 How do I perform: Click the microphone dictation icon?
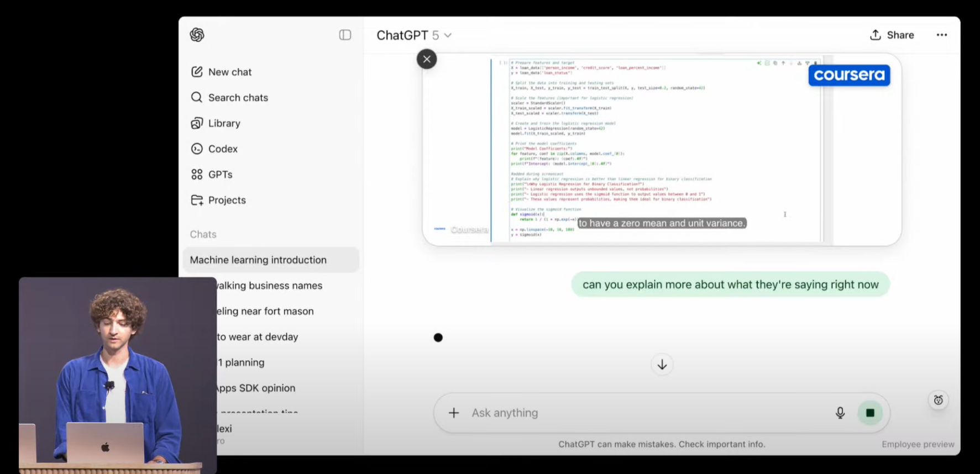pyautogui.click(x=840, y=413)
